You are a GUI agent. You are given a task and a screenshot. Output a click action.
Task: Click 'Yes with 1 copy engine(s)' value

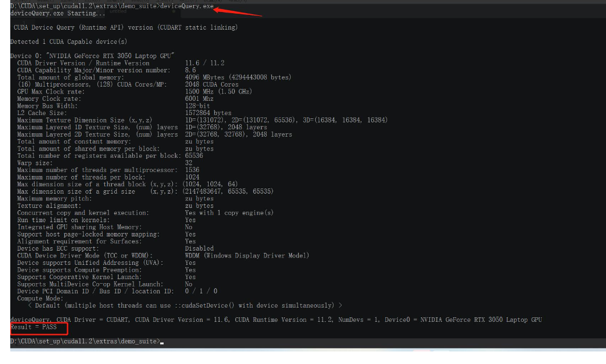229,213
